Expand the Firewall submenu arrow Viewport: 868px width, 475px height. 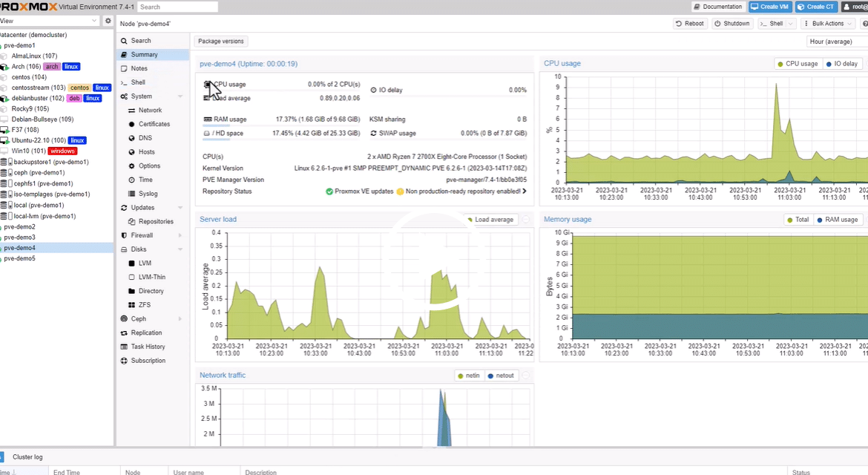tap(180, 235)
